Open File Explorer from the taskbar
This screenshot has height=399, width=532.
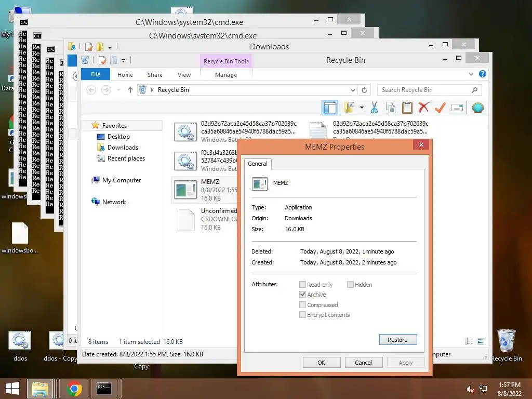pyautogui.click(x=40, y=389)
